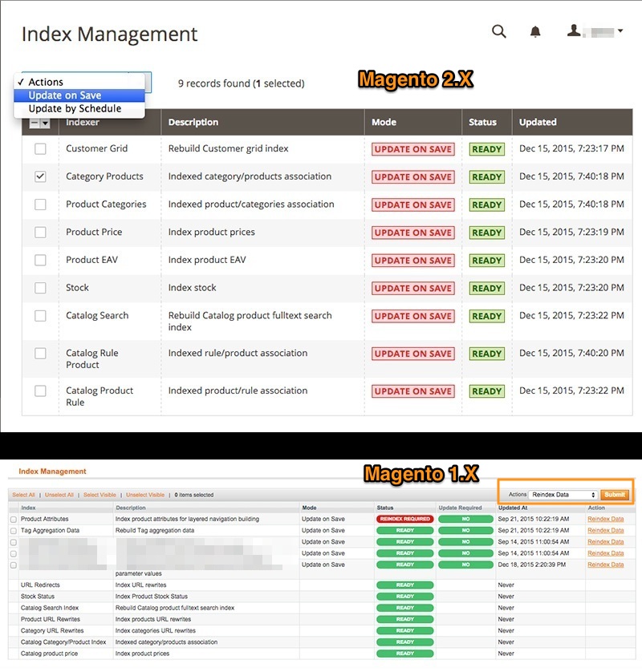Click Reindex Data link on Dec 18, 2015 row

tap(606, 565)
